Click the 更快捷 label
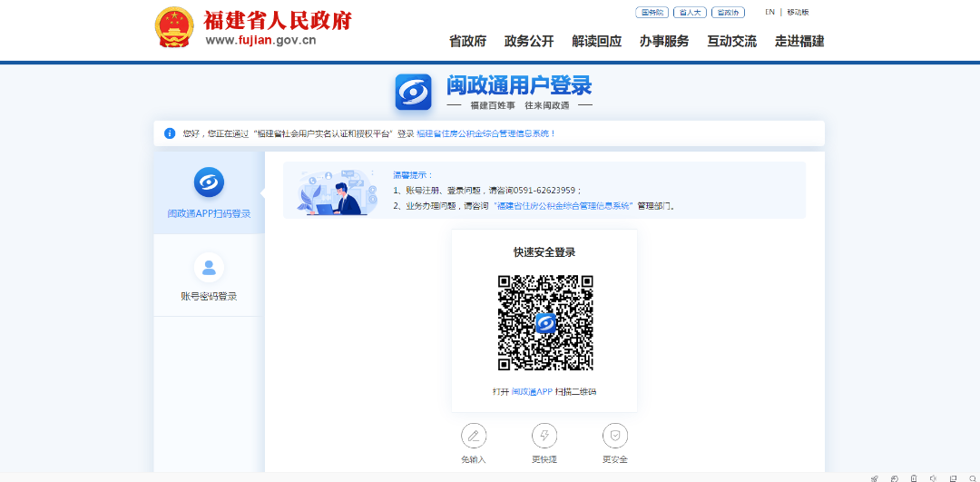This screenshot has height=482, width=980. [544, 459]
